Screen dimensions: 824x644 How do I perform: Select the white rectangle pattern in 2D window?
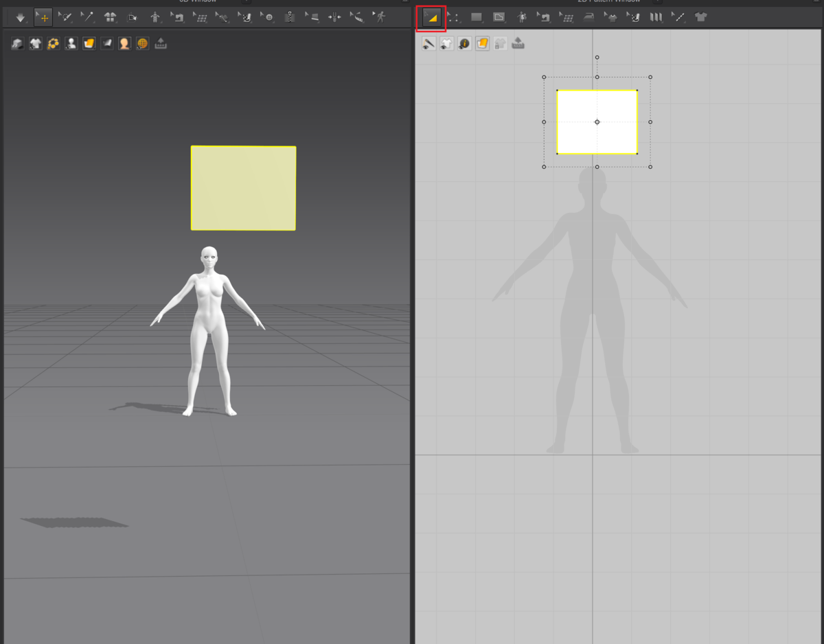pyautogui.click(x=597, y=122)
